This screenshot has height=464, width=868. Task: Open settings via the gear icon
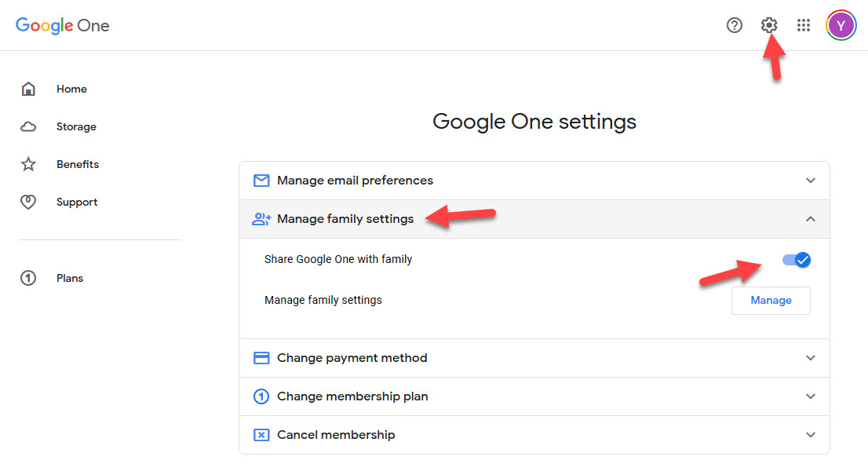769,25
